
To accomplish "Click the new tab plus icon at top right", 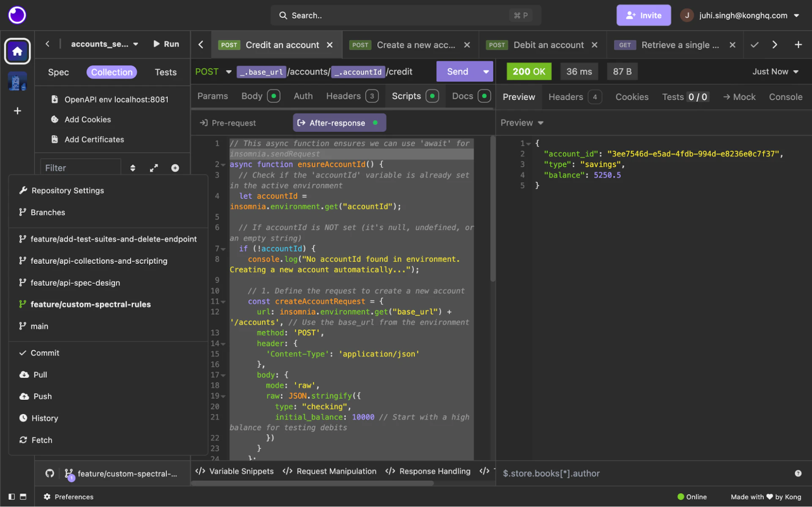I will [798, 44].
